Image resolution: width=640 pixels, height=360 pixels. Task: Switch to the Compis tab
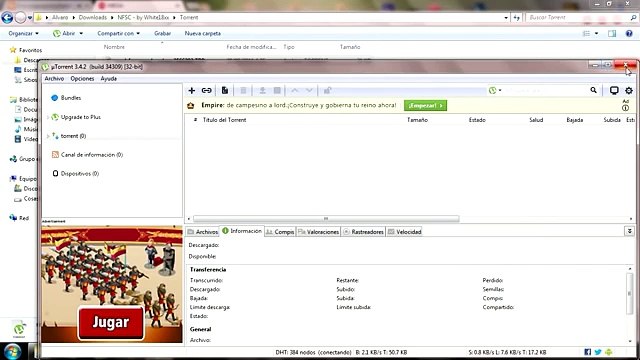[x=280, y=231]
